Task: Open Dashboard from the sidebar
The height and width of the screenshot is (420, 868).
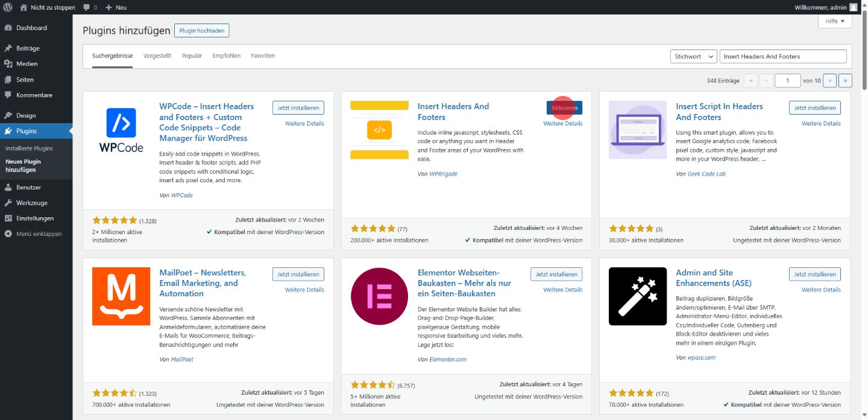Action: point(31,28)
